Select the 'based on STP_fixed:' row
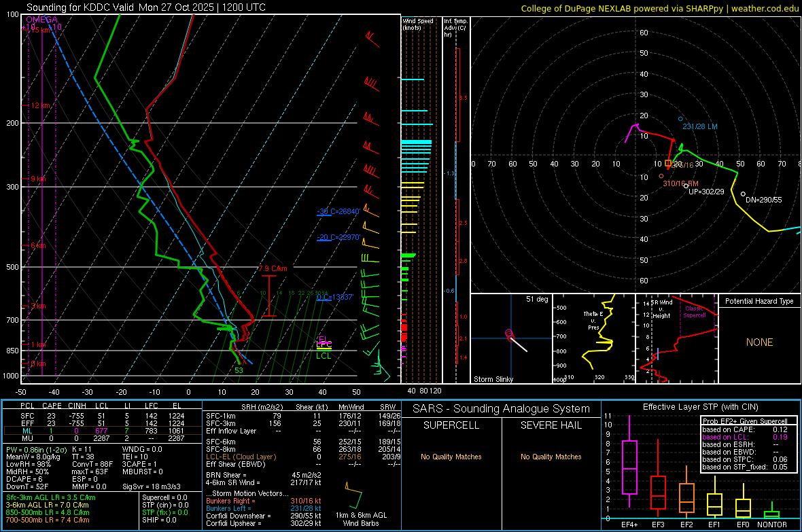The width and height of the screenshot is (802, 532). 745,467
